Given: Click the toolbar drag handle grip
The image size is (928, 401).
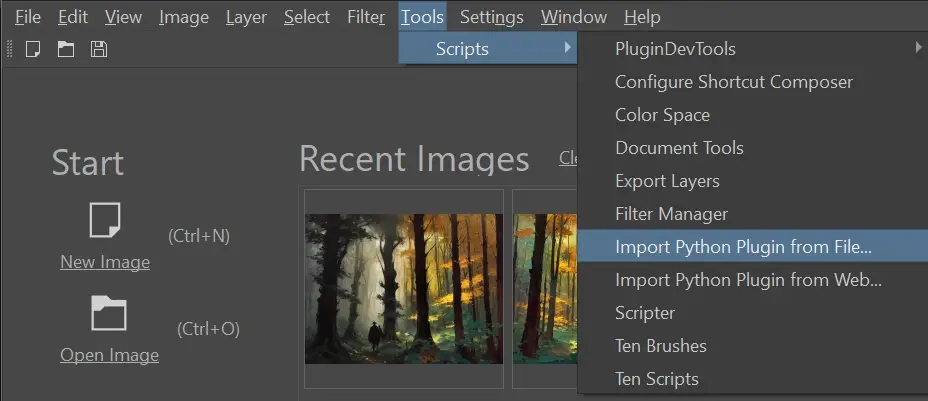Looking at the screenshot, I should 10,49.
